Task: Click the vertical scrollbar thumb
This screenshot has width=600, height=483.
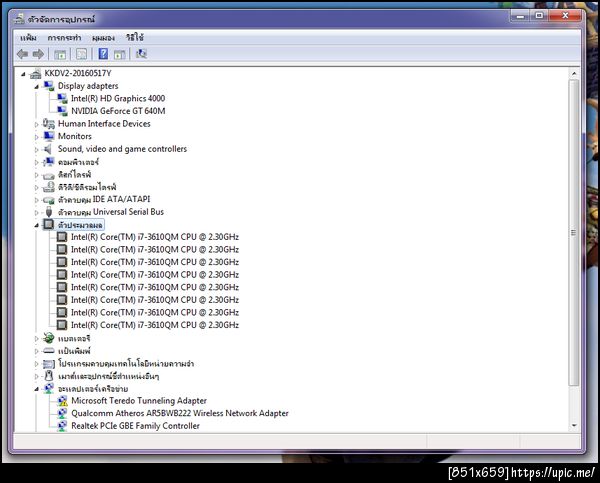Action: [x=573, y=233]
